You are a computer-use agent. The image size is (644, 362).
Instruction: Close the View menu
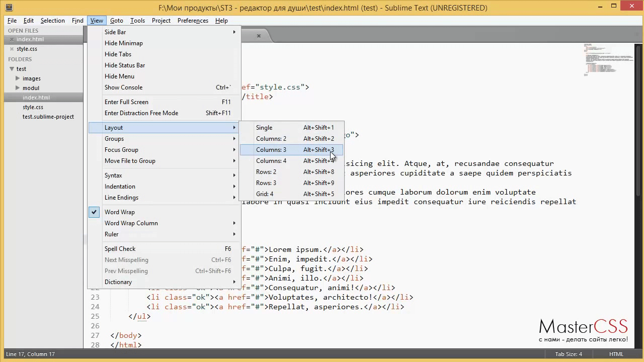point(97,21)
